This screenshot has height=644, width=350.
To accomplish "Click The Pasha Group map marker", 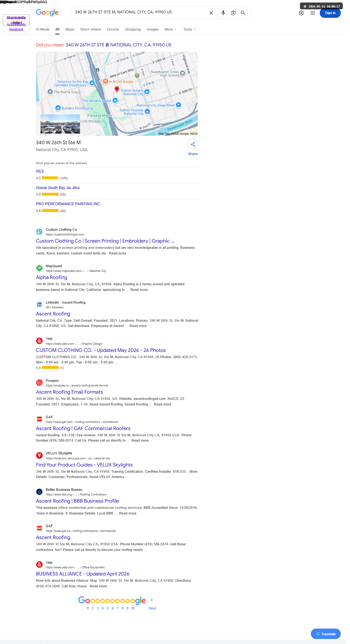I will point(50,92).
